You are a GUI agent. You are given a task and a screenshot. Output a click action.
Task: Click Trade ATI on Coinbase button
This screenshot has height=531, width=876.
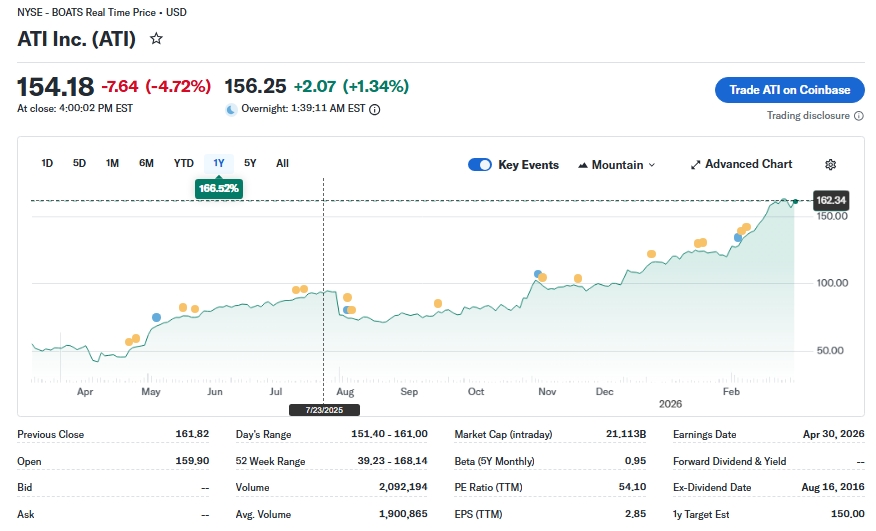(x=789, y=90)
